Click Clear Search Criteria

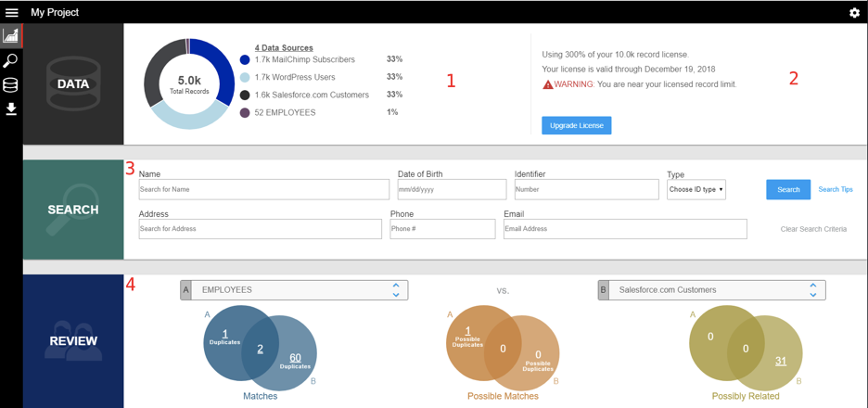click(812, 229)
